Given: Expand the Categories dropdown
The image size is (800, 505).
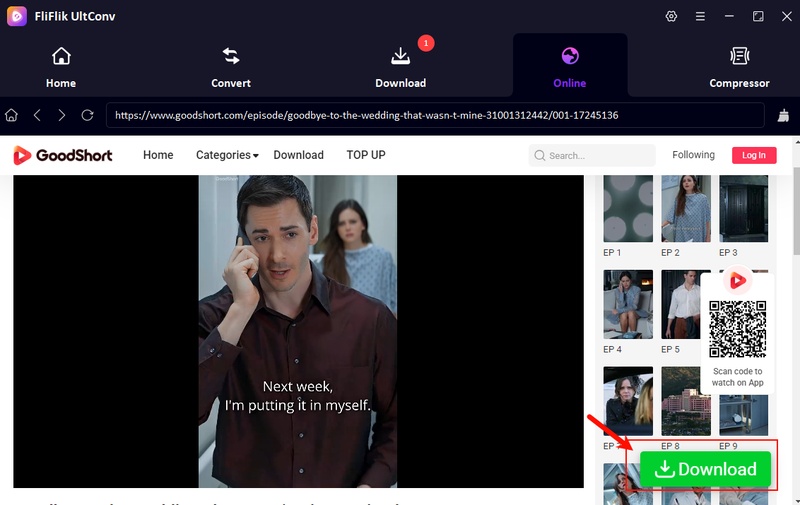Looking at the screenshot, I should pos(227,155).
